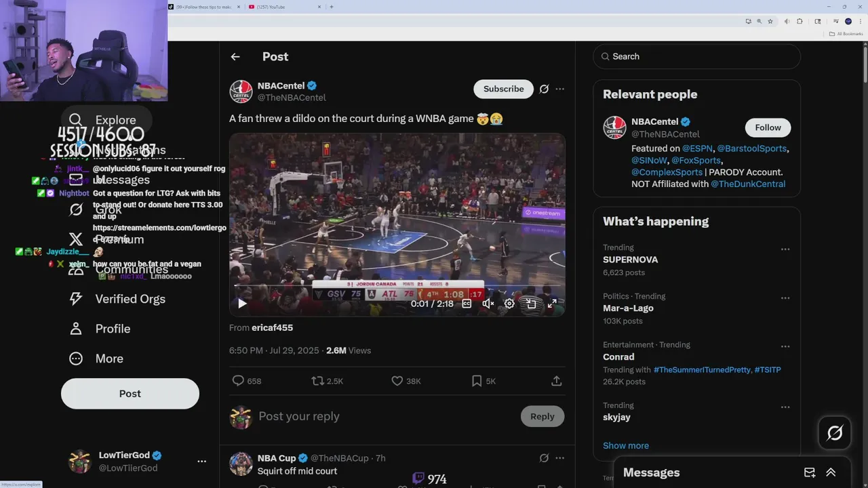
Task: Click the sidebar Post button
Action: point(130,394)
